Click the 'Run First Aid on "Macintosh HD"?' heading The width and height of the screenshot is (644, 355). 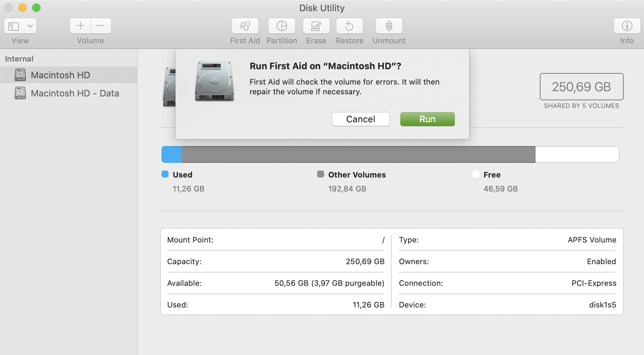(325, 66)
